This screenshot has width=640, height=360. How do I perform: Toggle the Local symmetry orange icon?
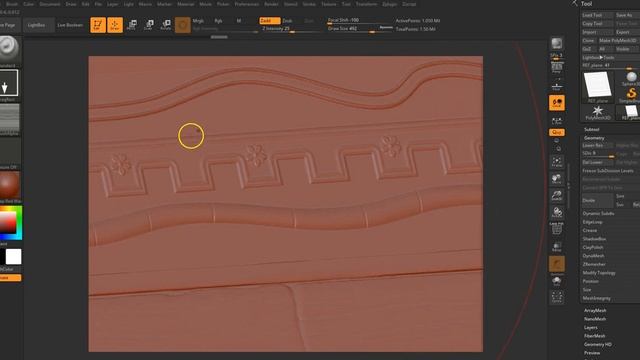click(x=557, y=103)
